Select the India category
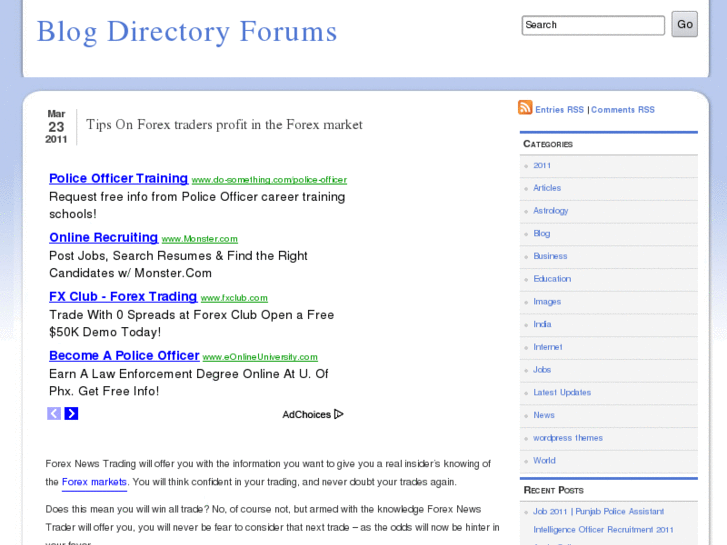 pyautogui.click(x=542, y=324)
